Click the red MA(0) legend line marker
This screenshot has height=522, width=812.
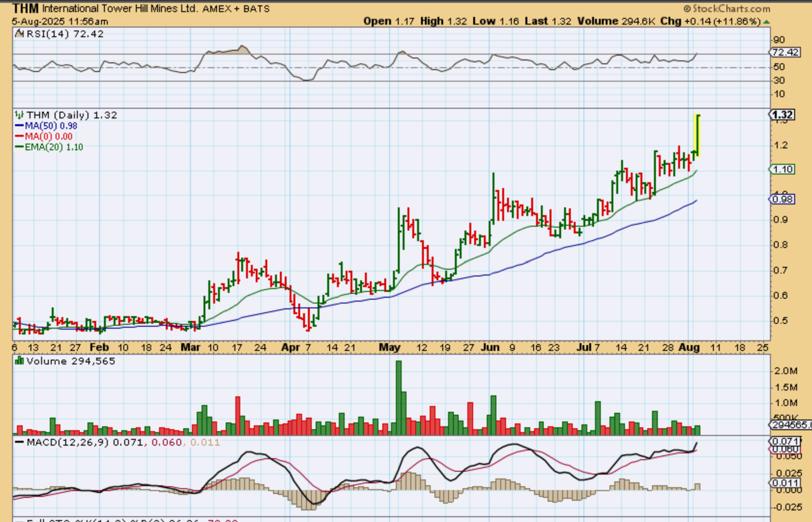tap(19, 136)
